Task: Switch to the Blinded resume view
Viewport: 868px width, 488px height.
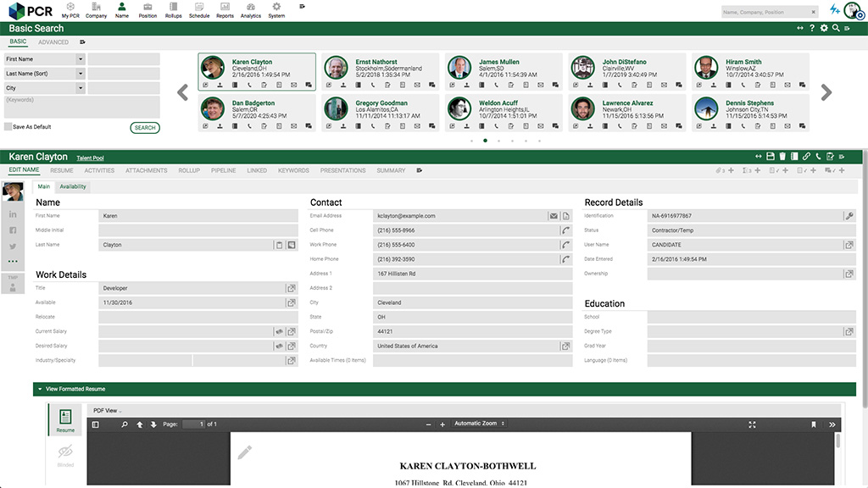Action: coord(65,453)
